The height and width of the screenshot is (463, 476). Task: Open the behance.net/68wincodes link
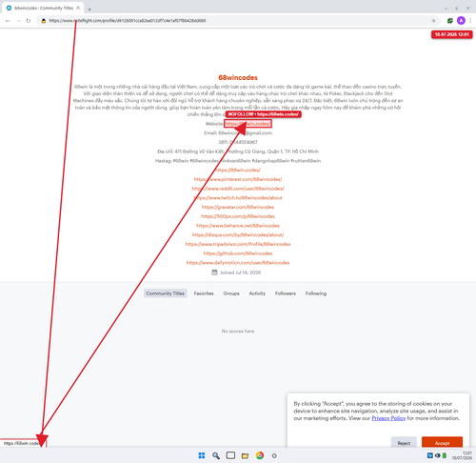click(x=238, y=226)
